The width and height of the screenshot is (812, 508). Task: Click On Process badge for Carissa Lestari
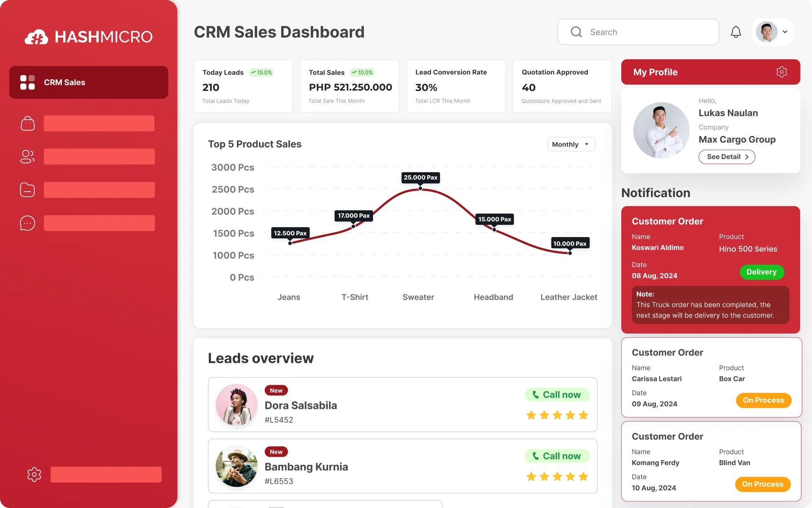pyautogui.click(x=763, y=400)
